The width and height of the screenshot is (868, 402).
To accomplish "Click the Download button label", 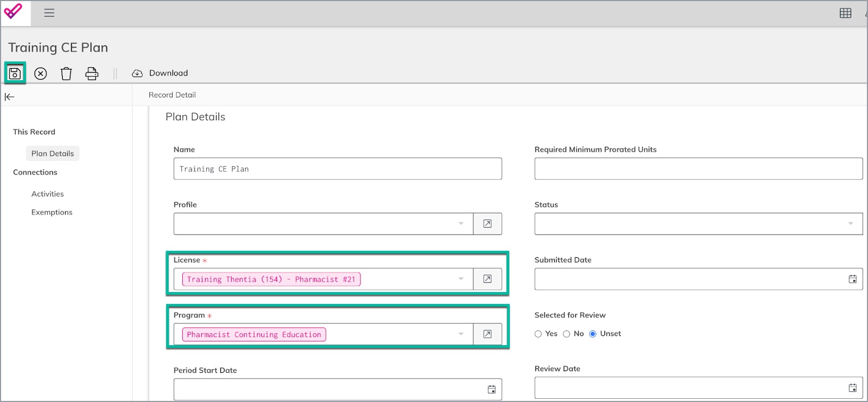I will pyautogui.click(x=169, y=73).
